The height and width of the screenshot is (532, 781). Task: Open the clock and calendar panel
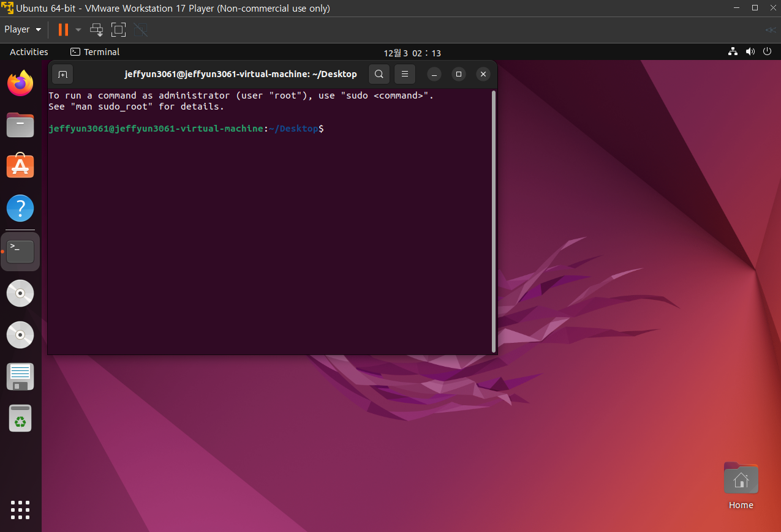click(x=412, y=53)
